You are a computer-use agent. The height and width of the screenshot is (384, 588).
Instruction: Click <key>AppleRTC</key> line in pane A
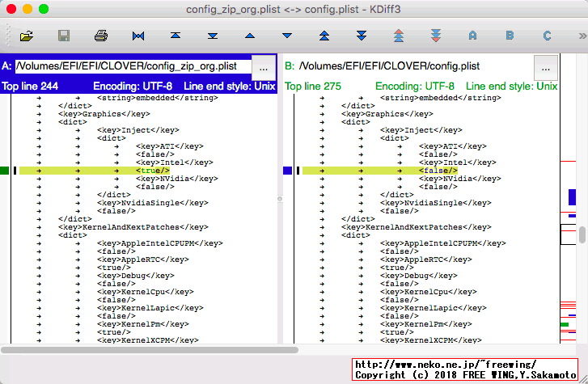click(143, 260)
